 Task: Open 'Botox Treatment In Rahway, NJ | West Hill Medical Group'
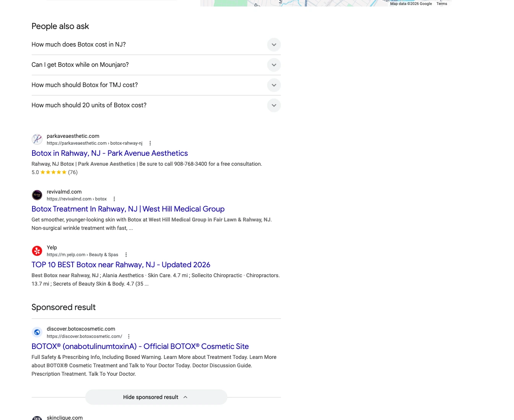point(128,209)
